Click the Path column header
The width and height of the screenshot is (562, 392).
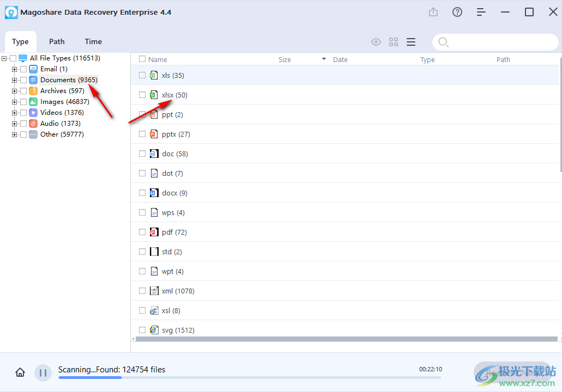click(x=503, y=59)
